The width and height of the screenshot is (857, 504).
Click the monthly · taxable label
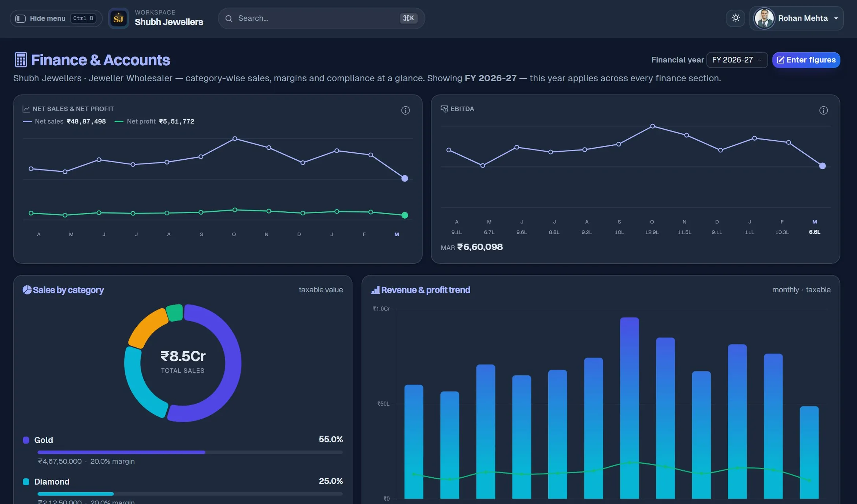click(801, 290)
